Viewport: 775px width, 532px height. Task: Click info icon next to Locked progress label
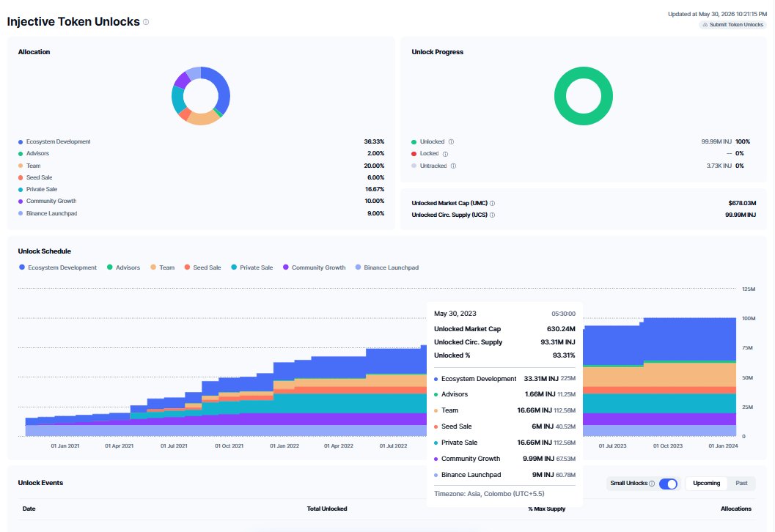[445, 154]
